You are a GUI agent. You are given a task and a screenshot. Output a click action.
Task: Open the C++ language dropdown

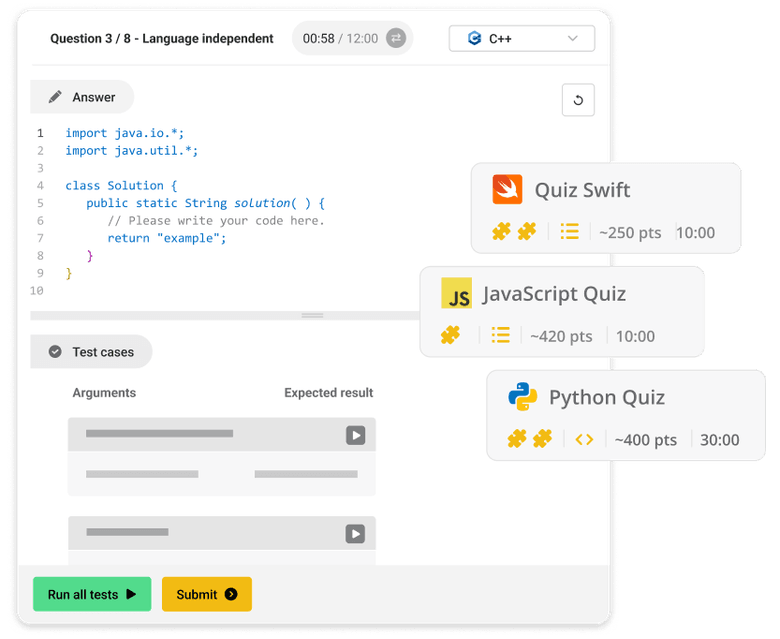point(521,39)
